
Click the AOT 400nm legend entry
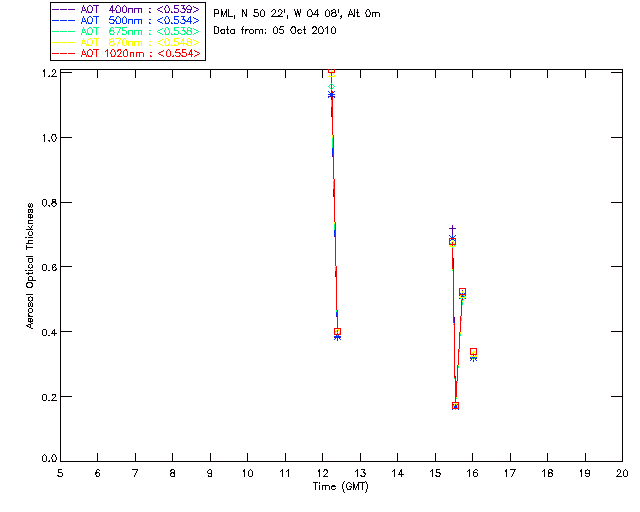tap(126, 9)
